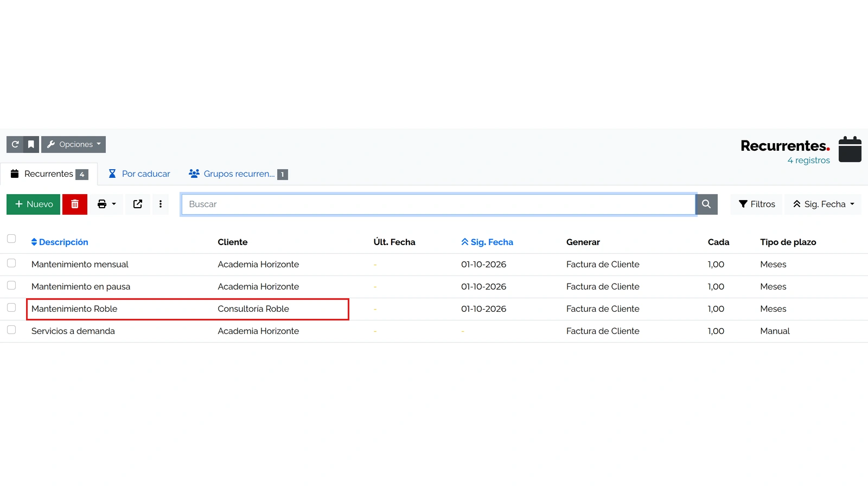Open the three-dots more actions menu
This screenshot has width=868, height=488.
pyautogui.click(x=161, y=204)
